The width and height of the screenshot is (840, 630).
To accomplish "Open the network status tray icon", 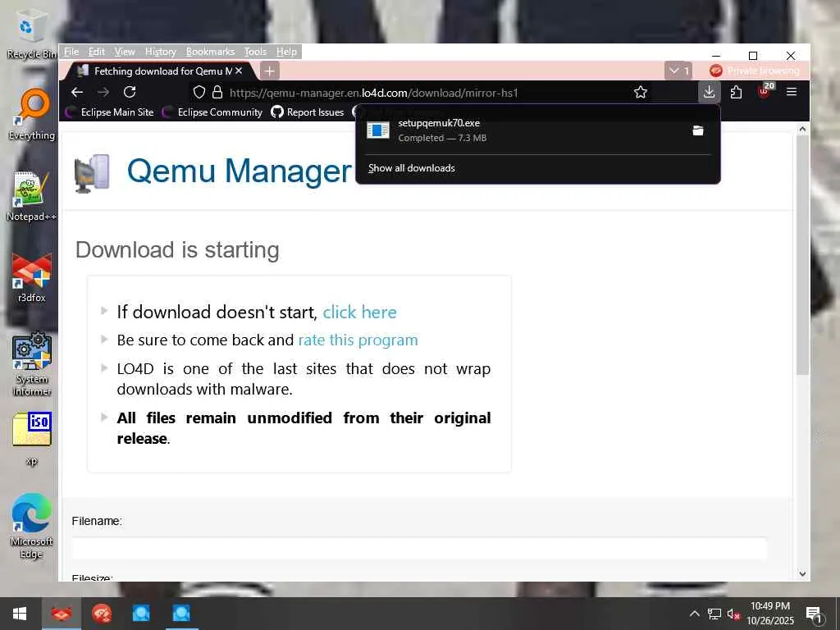I will click(714, 614).
